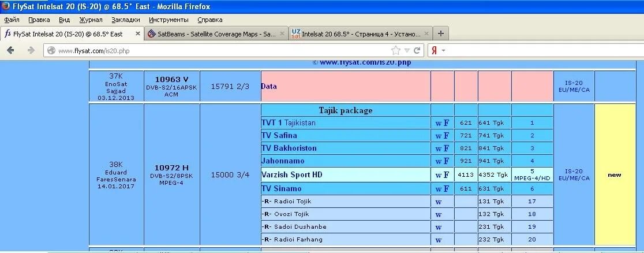The width and height of the screenshot is (644, 253).
Task: Click the Yandex search engine icon
Action: click(434, 51)
